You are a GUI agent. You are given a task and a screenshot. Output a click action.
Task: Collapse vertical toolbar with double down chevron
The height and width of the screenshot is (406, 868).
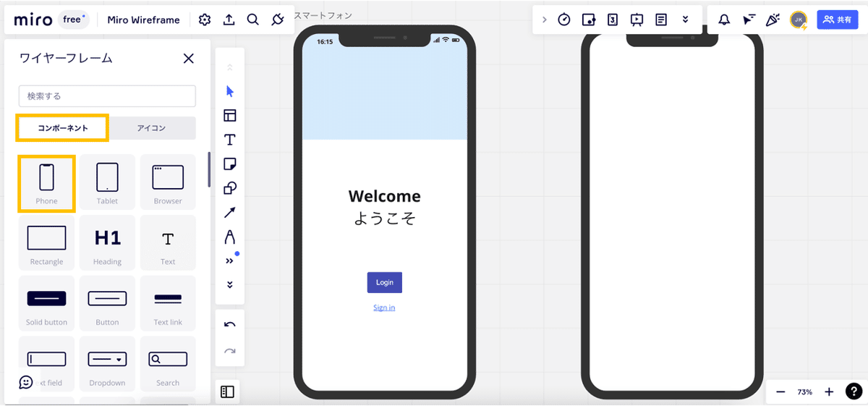[230, 285]
